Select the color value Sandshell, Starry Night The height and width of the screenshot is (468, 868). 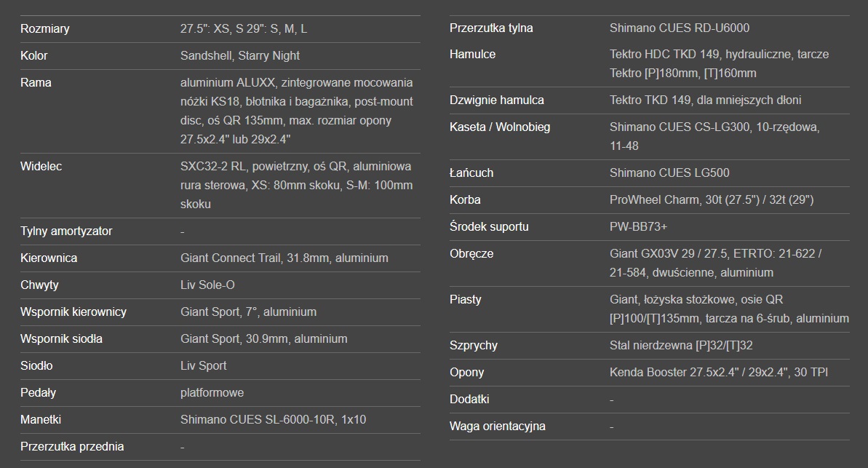[240, 56]
